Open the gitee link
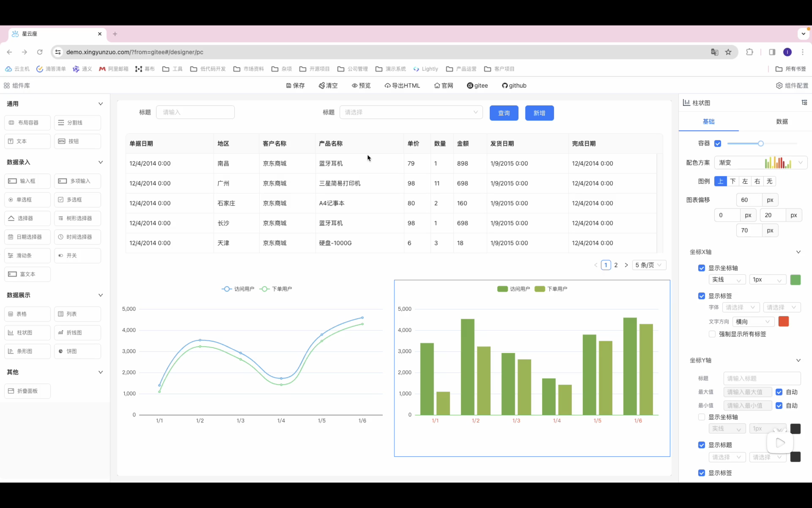The image size is (812, 508). click(x=478, y=86)
